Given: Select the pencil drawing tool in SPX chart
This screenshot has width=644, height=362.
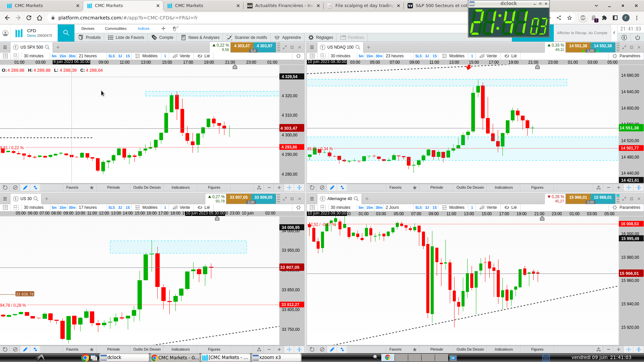Looking at the screenshot, I should pyautogui.click(x=25, y=188).
